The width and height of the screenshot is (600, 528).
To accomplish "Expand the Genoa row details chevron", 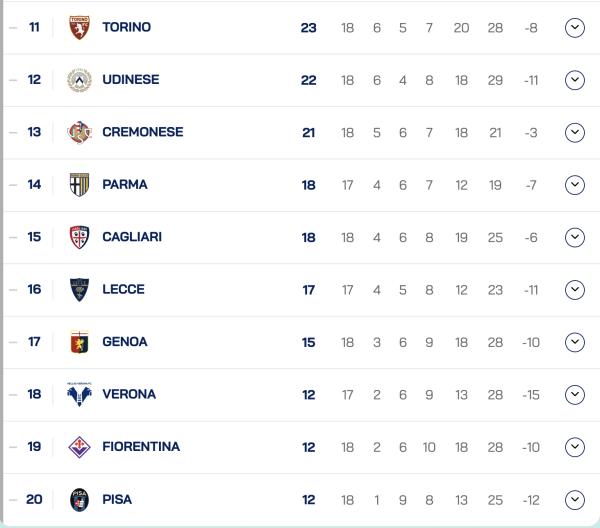I will tap(574, 342).
